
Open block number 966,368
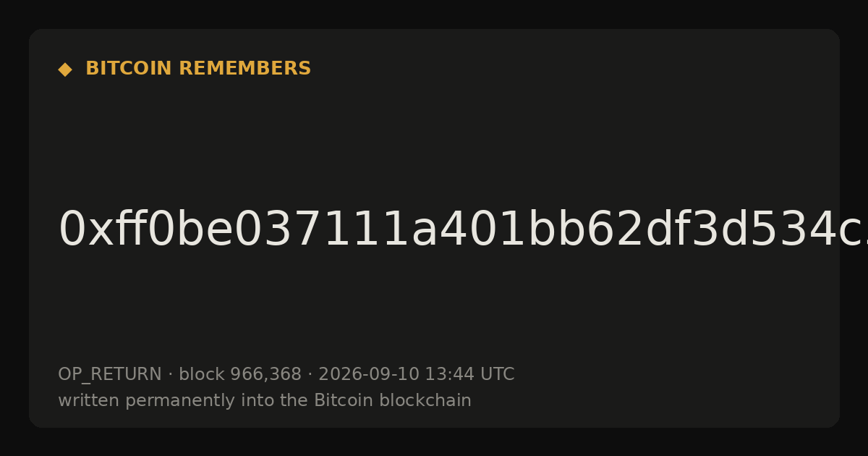[265, 374]
